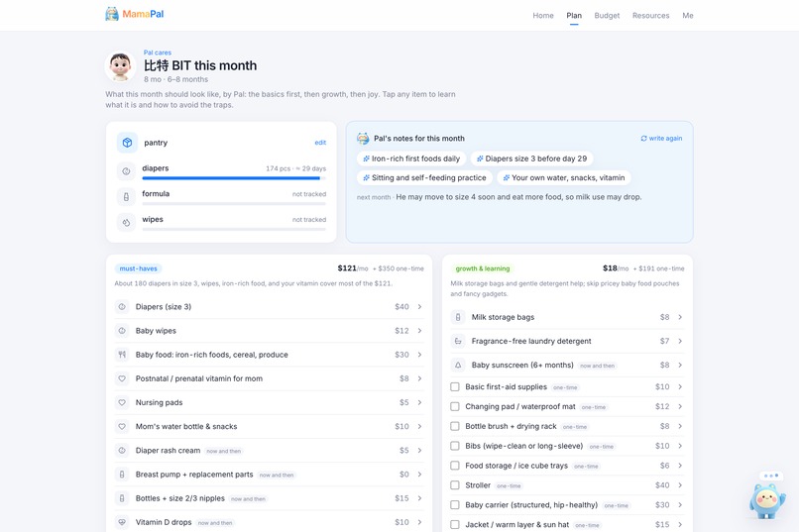799x532 pixels.
Task: Click icon beside Diapers (size 3)
Action: [x=122, y=307]
